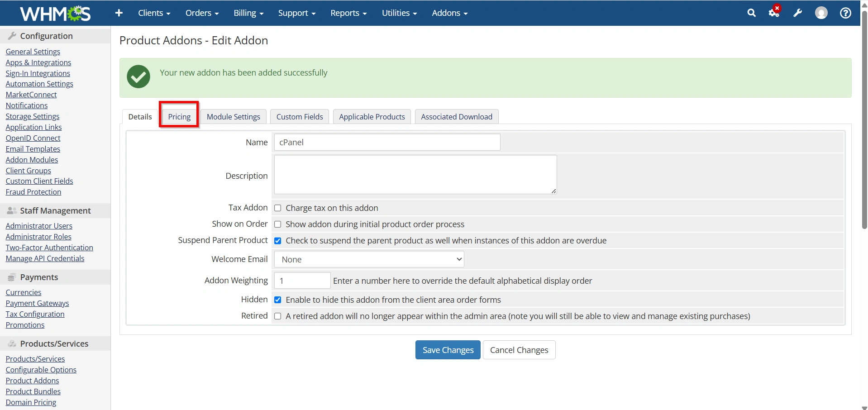This screenshot has height=410, width=868.
Task: Open Administrator Users link
Action: point(39,226)
